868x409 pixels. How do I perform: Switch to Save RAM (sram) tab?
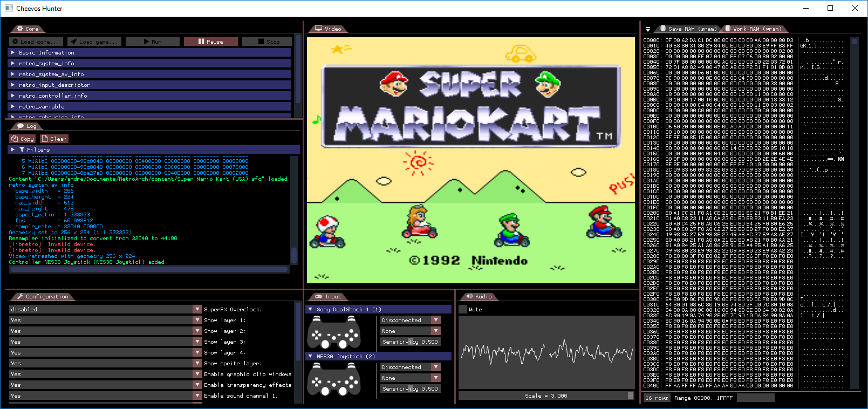coord(688,29)
